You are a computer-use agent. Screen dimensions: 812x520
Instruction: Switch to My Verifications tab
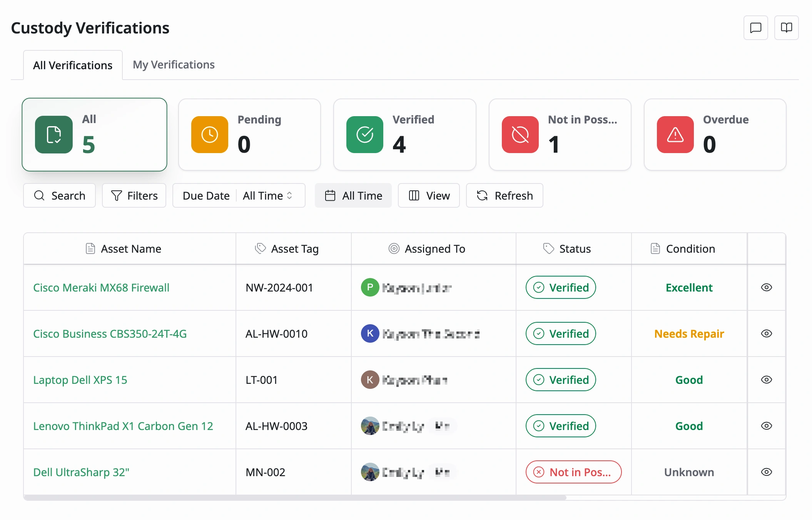[x=174, y=65]
